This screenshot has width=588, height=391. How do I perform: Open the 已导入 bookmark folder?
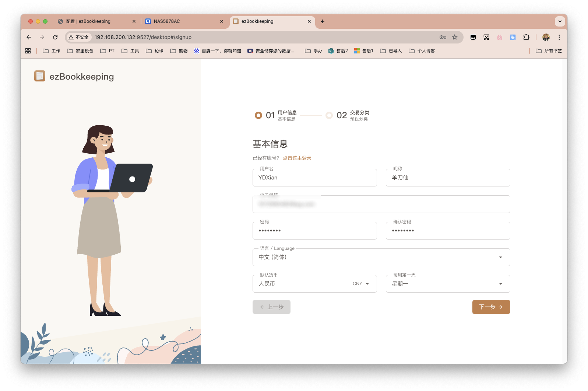[x=391, y=51]
